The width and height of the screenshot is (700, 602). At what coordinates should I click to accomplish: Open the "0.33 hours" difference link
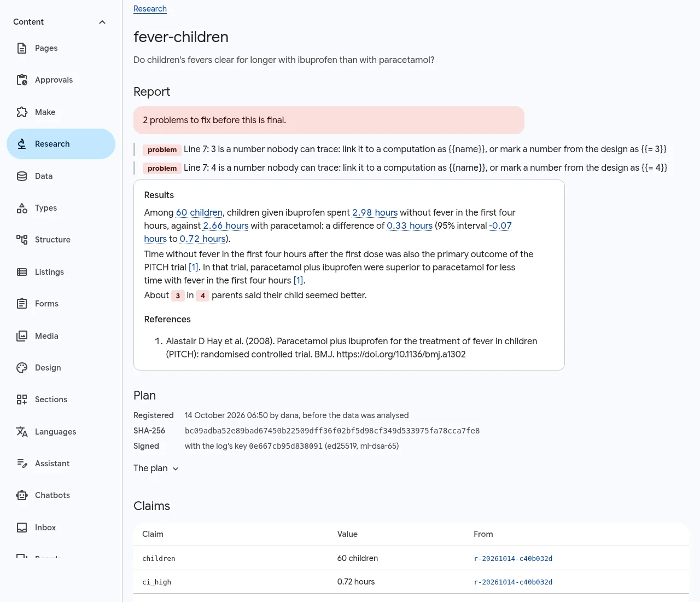[x=410, y=225]
